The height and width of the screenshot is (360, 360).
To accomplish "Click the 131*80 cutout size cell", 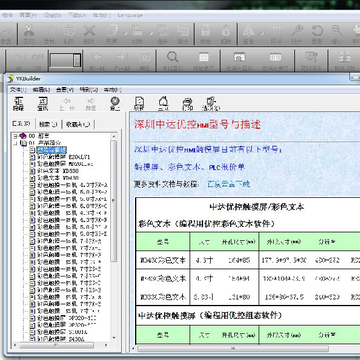I will click(x=238, y=296).
